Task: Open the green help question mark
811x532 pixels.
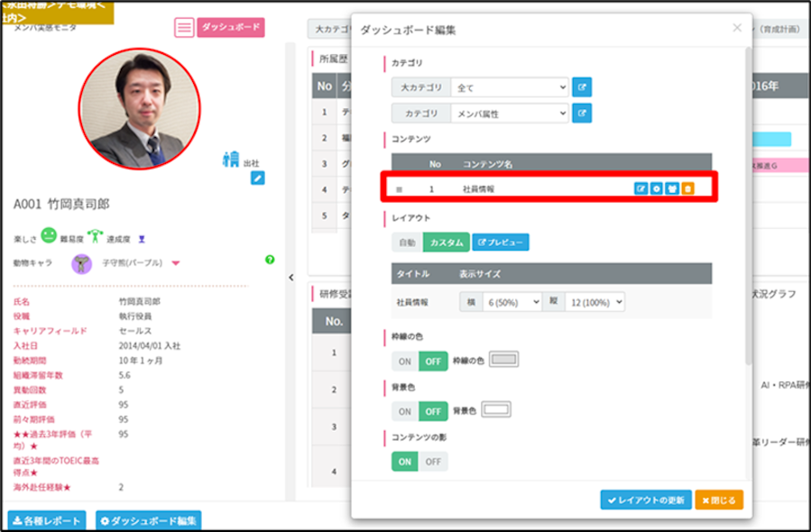Action: [x=270, y=260]
